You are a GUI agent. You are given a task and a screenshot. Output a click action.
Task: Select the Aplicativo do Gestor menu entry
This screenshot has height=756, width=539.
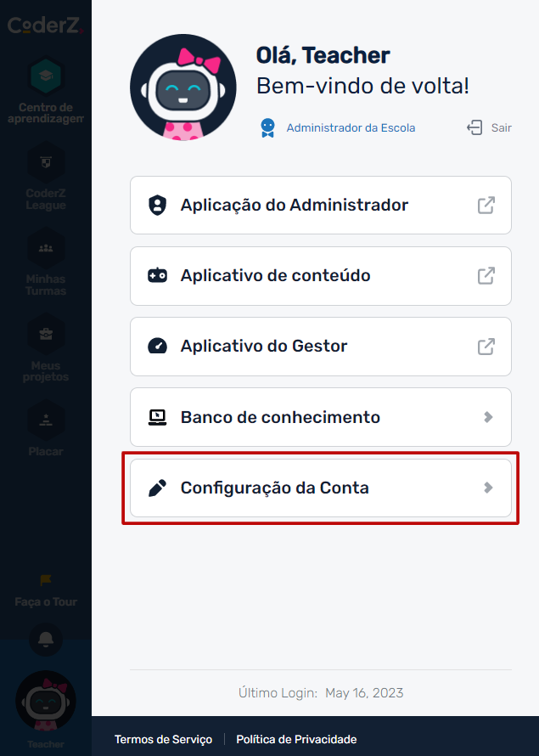click(x=321, y=347)
